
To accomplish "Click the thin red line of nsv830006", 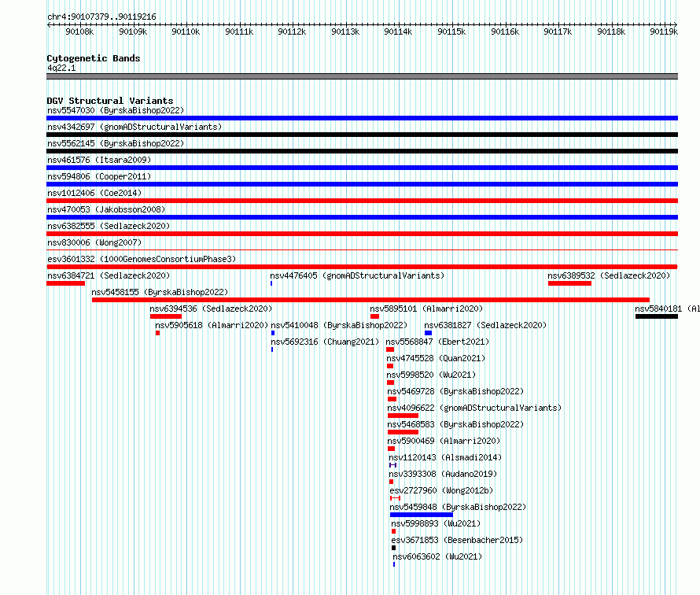I will [362, 250].
